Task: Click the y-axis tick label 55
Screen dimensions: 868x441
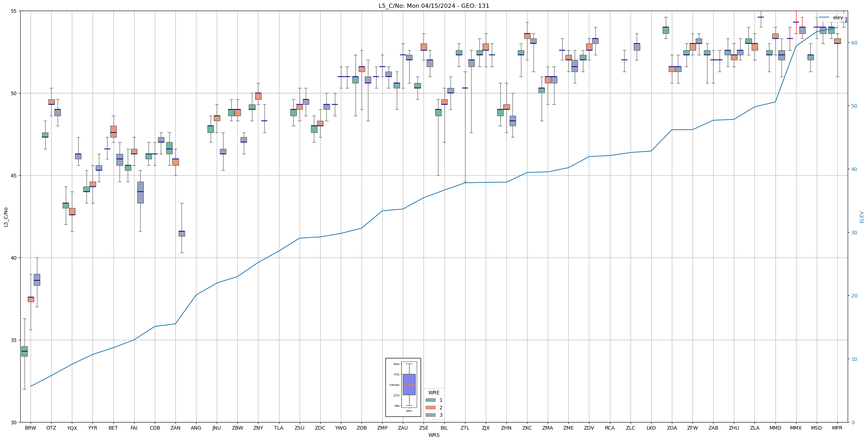Action: coord(14,11)
